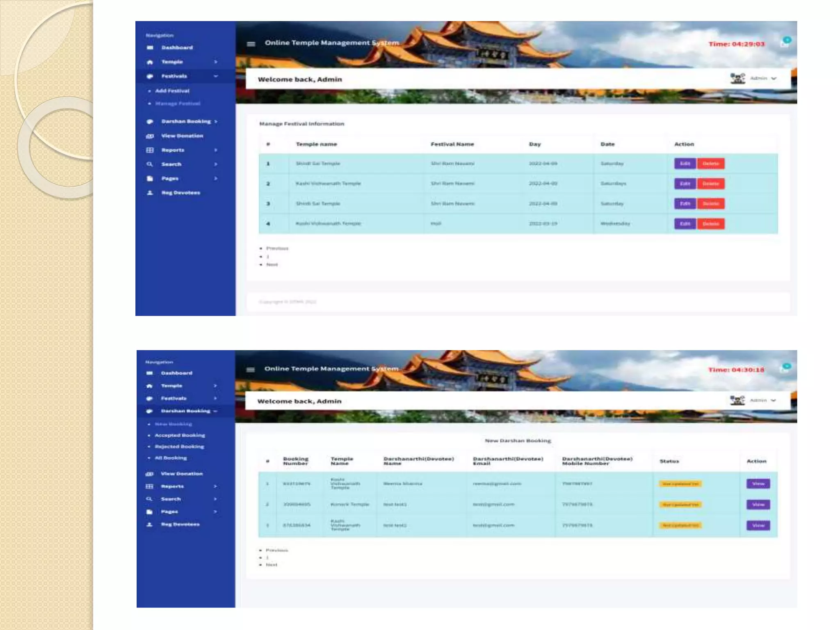840x630 pixels.
Task: Delete the Holi festival row
Action: pyautogui.click(x=711, y=224)
